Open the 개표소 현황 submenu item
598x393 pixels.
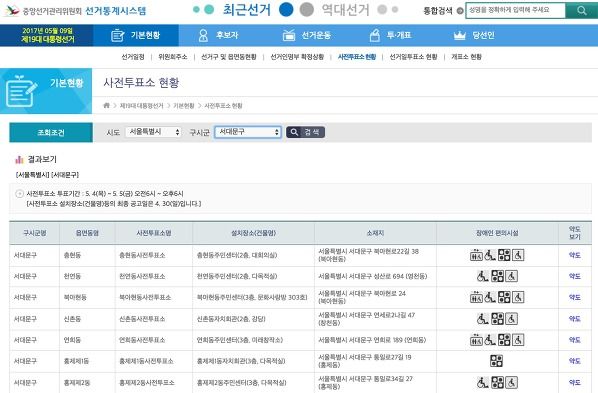(466, 57)
